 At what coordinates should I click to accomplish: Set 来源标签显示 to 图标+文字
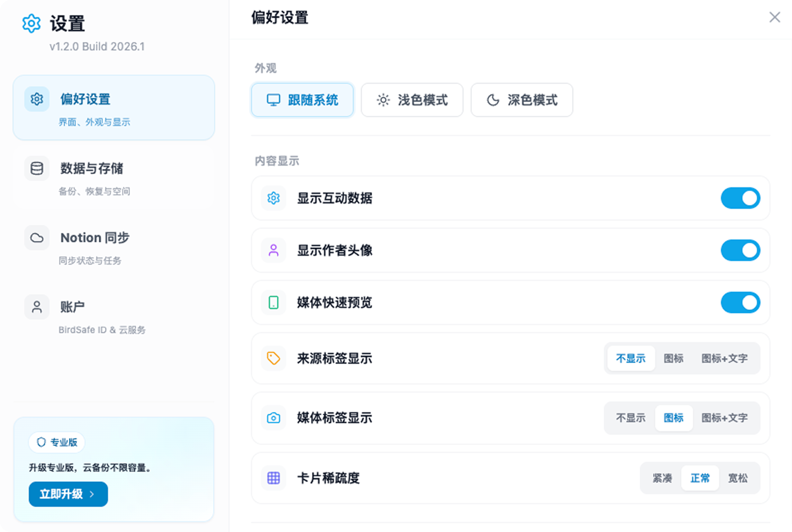pos(724,358)
